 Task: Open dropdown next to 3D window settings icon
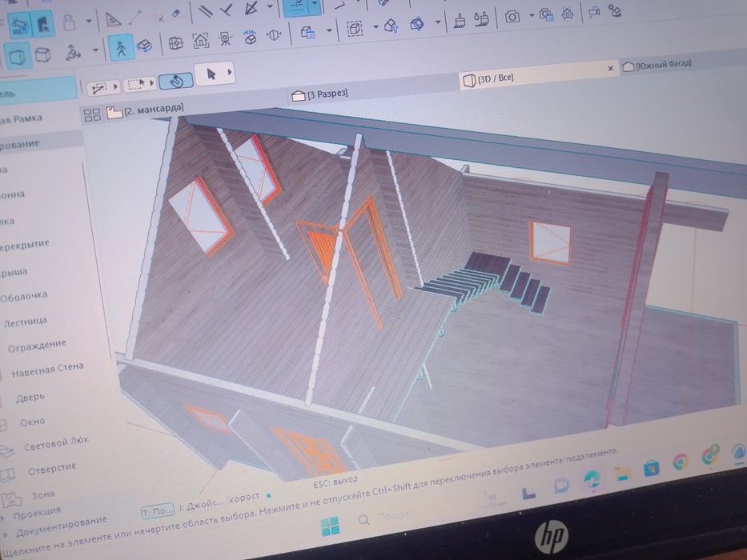click(x=329, y=30)
